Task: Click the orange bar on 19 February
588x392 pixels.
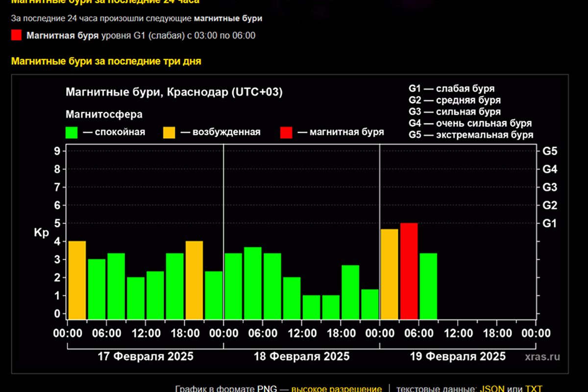Action: pos(390,273)
